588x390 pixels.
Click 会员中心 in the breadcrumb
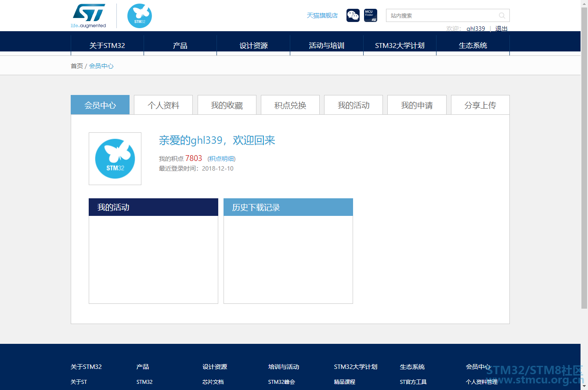(101, 66)
